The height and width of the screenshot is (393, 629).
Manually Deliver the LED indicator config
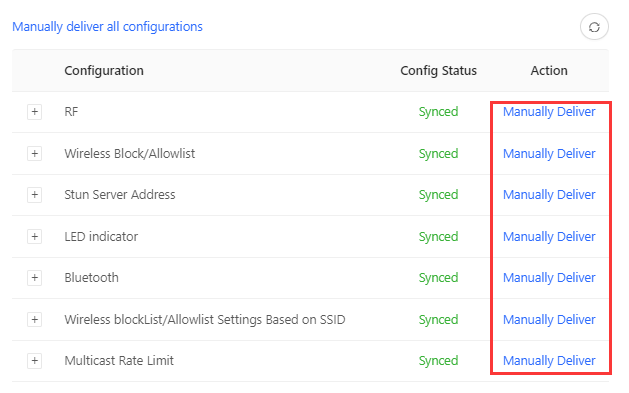[x=549, y=237]
